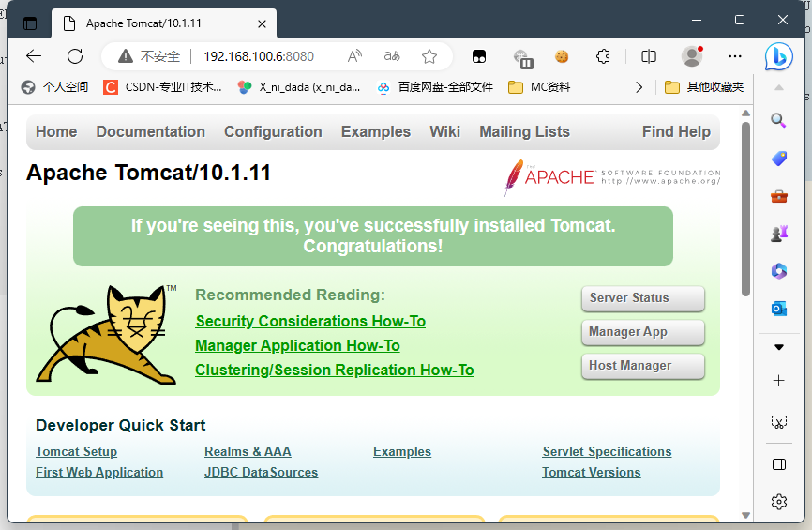Open the 个人空间 bookmark

point(54,87)
